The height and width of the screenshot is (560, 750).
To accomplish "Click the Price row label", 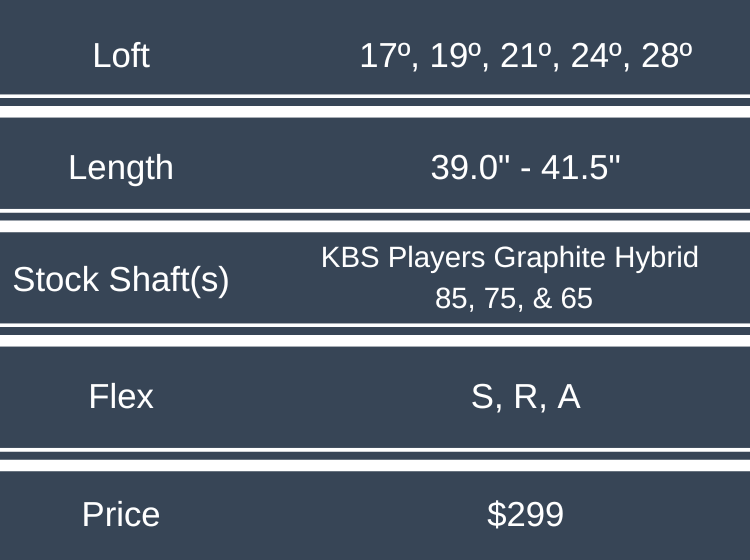I will [121, 514].
